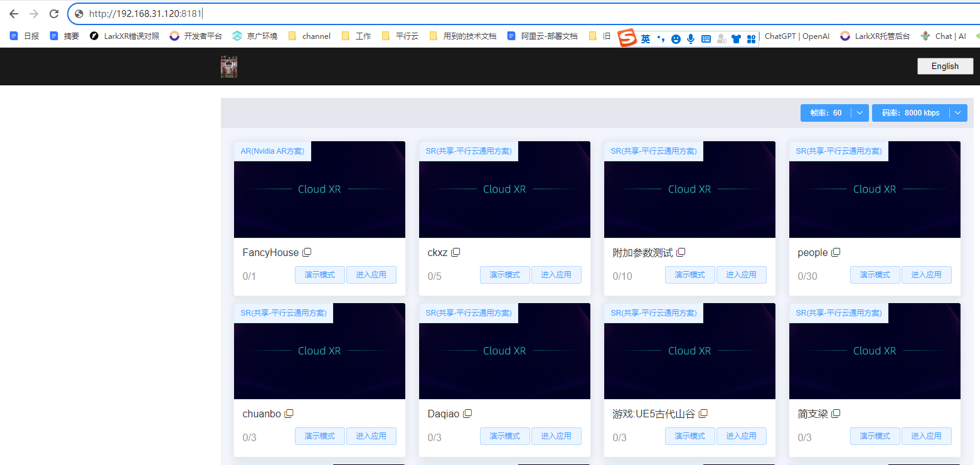Screen dimensions: 980x465
Task: Toggle Sogou 英 language mode
Action: click(x=646, y=39)
